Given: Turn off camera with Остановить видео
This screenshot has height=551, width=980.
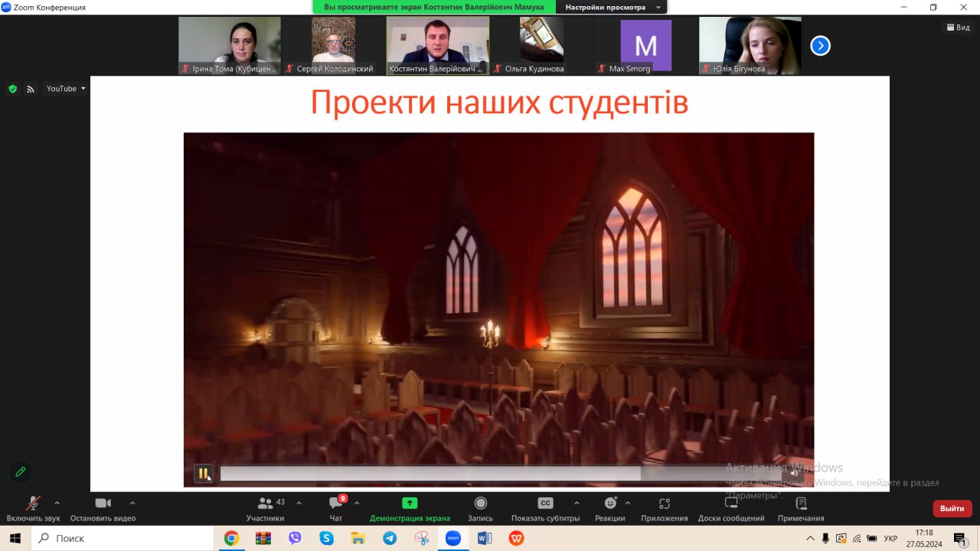Looking at the screenshot, I should point(103,508).
